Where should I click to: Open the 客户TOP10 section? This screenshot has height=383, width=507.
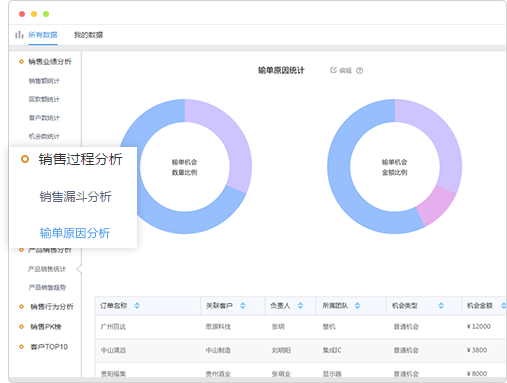point(49,347)
